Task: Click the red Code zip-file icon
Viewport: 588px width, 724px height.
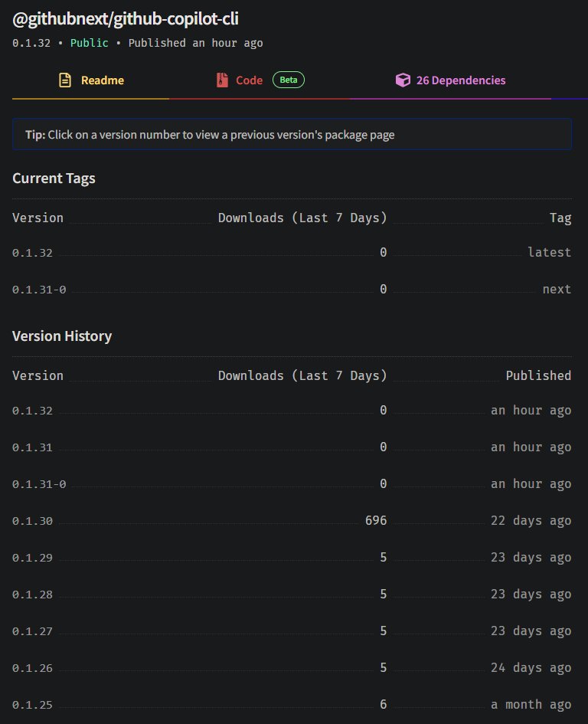Action: (222, 80)
